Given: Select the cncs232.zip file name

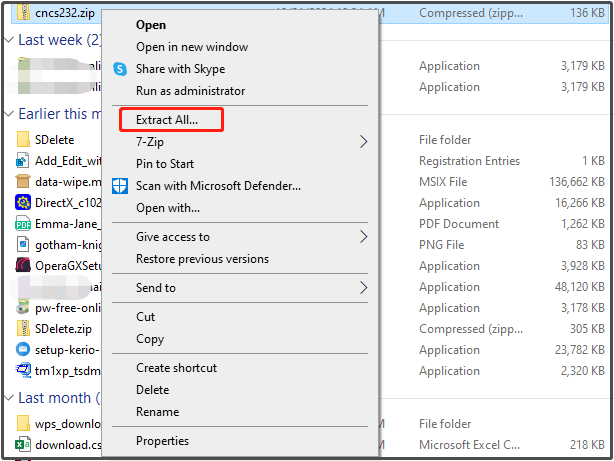Looking at the screenshot, I should pyautogui.click(x=65, y=13).
